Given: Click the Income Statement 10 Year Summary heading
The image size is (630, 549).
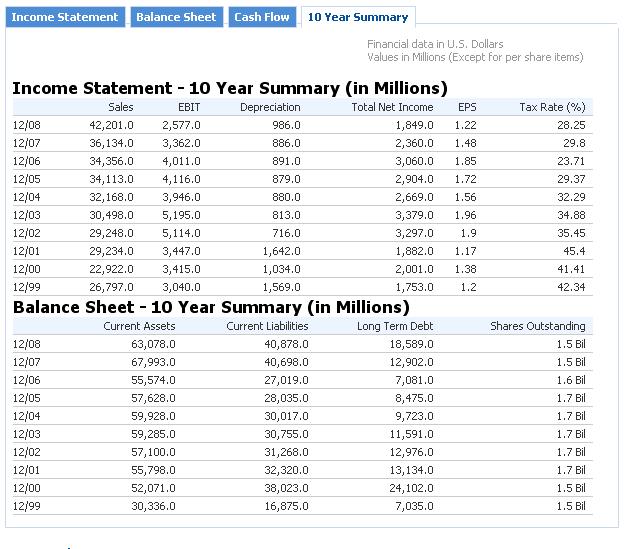Looking at the screenshot, I should pos(230,88).
